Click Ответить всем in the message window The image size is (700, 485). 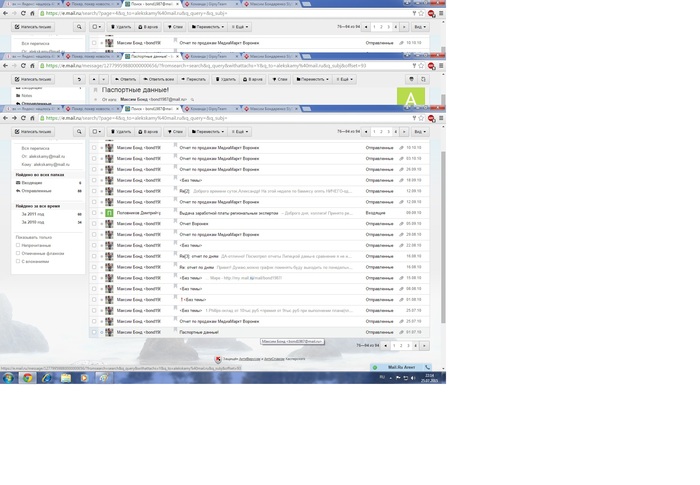[x=159, y=79]
